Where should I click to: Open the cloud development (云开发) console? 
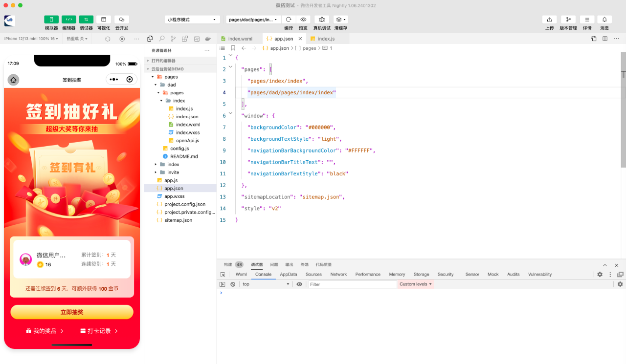pyautogui.click(x=122, y=20)
